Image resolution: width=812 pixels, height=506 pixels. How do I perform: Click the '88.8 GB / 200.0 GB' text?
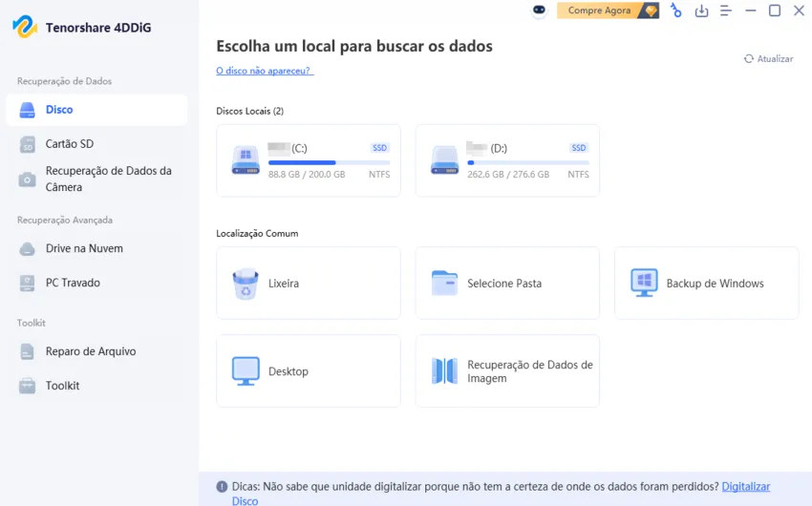click(x=307, y=175)
